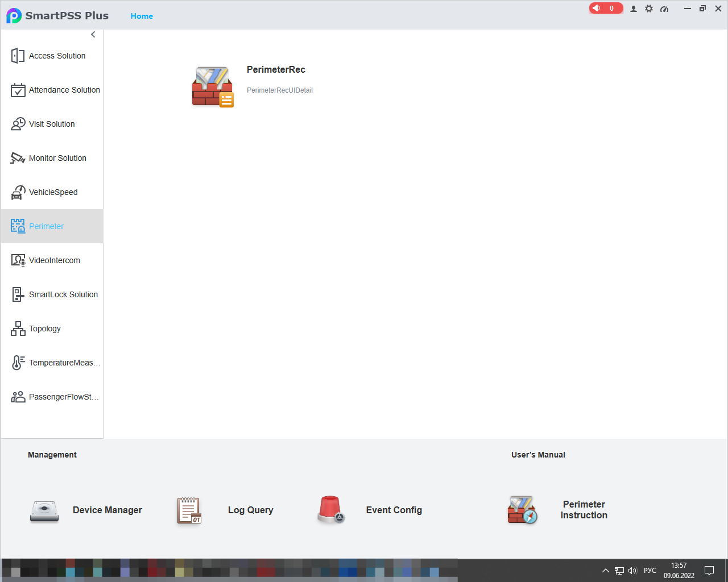Image resolution: width=728 pixels, height=582 pixels.
Task: Open the Event Config red siren icon
Action: tap(331, 510)
